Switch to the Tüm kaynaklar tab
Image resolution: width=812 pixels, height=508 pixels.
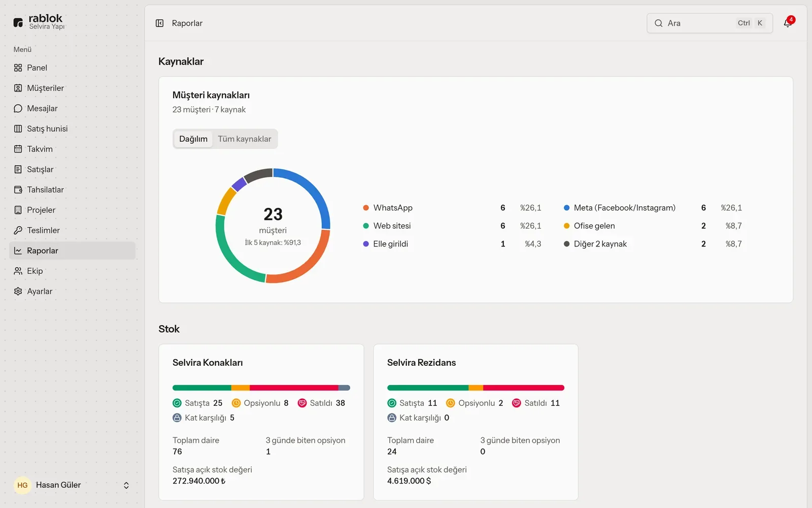point(245,139)
